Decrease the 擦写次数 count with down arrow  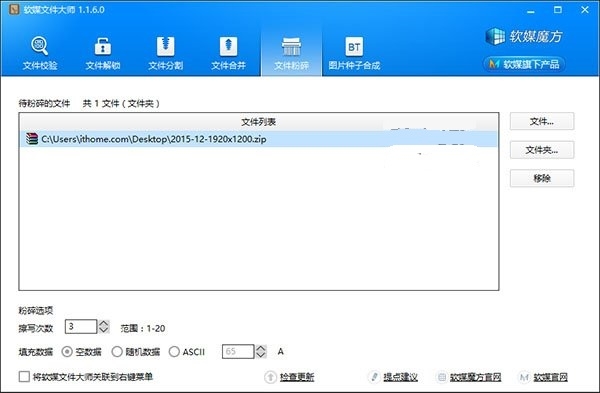click(x=104, y=330)
